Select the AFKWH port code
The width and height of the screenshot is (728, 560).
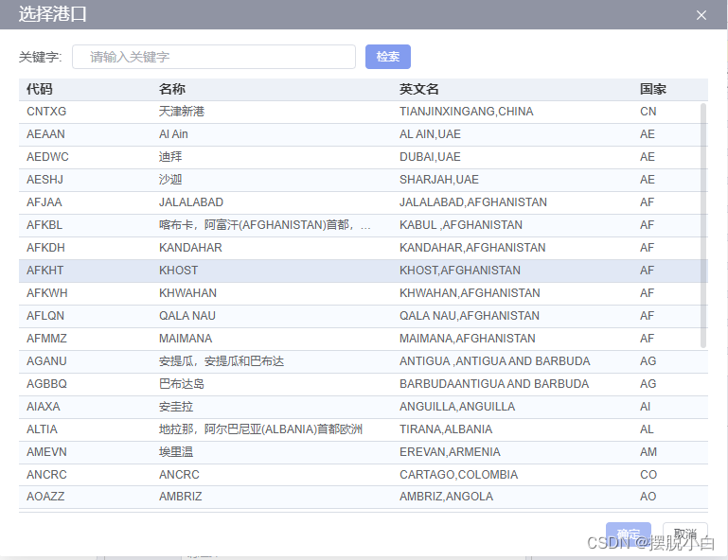(47, 293)
